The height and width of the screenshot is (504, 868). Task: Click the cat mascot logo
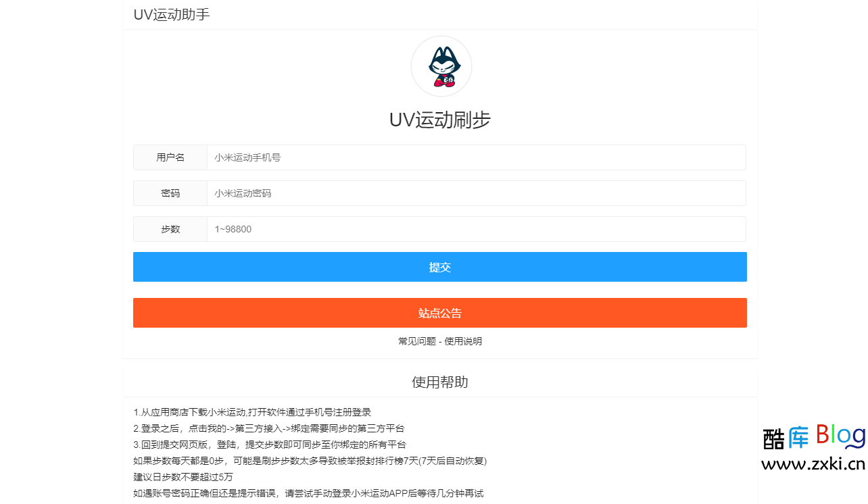click(x=441, y=66)
